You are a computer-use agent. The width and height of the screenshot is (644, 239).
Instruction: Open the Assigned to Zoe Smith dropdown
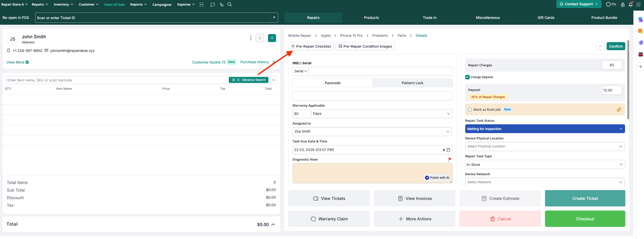coord(372,132)
